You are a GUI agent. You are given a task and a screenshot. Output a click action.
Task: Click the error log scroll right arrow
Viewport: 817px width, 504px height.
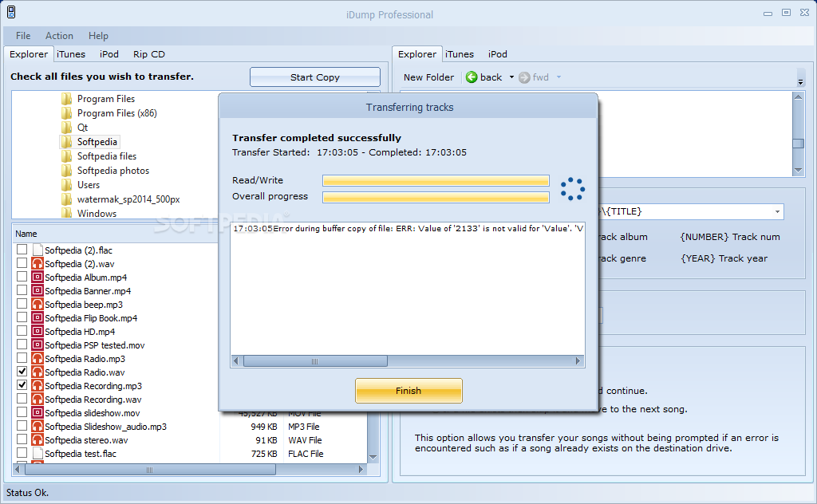[x=578, y=360]
